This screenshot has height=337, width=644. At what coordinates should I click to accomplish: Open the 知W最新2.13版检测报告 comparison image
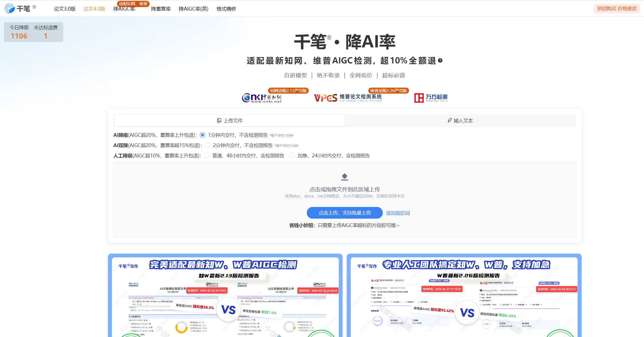point(225,295)
